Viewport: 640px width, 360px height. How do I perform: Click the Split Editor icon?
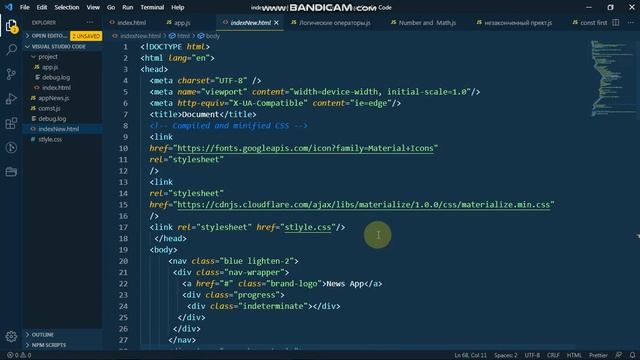(616, 22)
